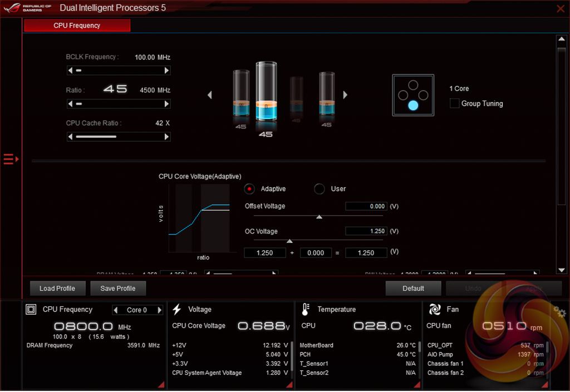
Task: Decrease CPU Ratio with left arrow
Action: click(70, 104)
